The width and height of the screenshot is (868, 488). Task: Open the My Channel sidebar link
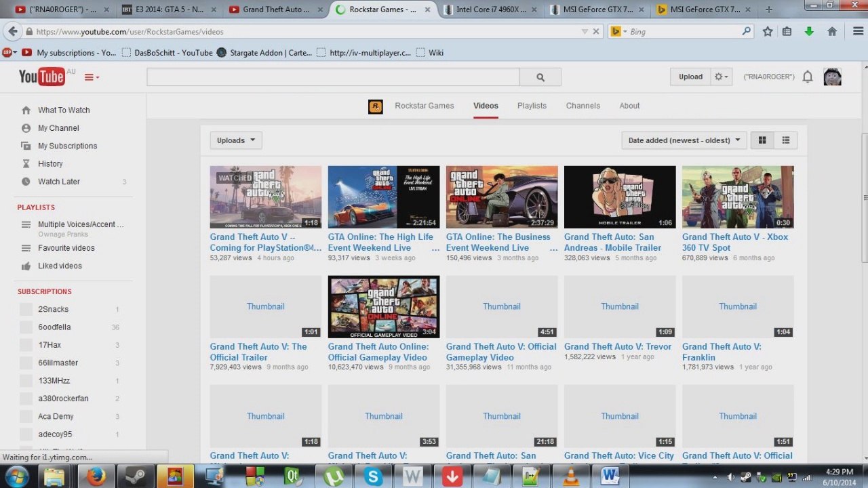pos(58,128)
